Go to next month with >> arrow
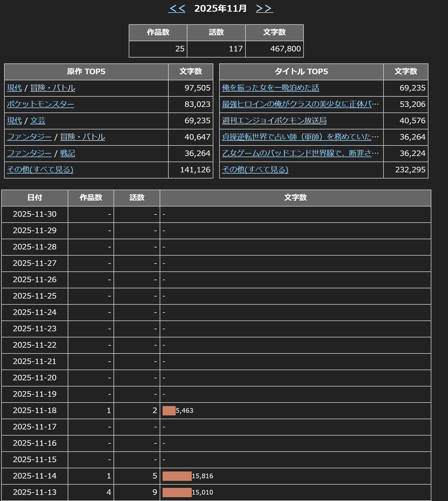448x501 pixels. [264, 8]
